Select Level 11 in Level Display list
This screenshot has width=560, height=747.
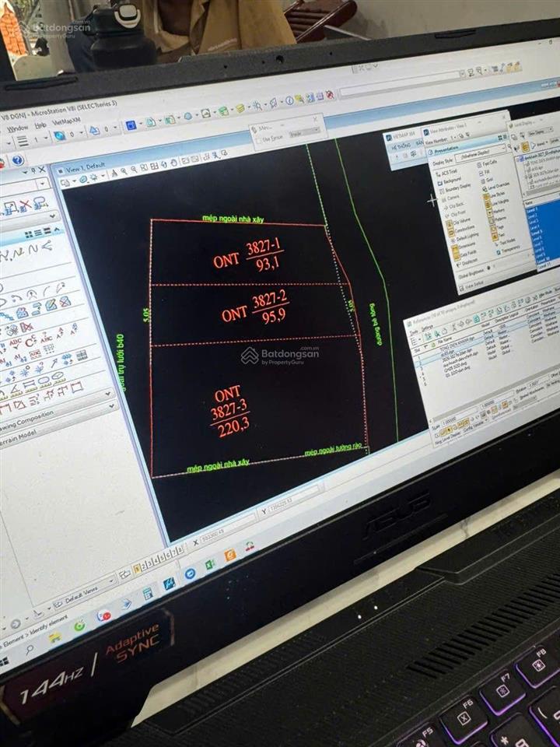(544, 264)
